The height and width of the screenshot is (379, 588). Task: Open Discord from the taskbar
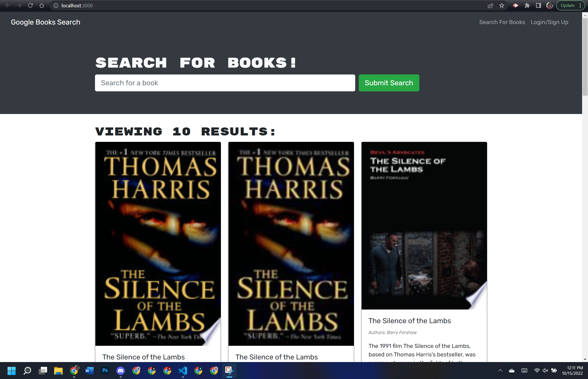coord(120,371)
